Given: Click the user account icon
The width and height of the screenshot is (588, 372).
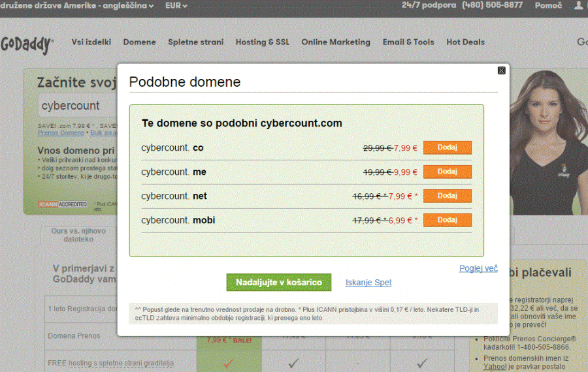Looking at the screenshot, I should [x=579, y=5].
